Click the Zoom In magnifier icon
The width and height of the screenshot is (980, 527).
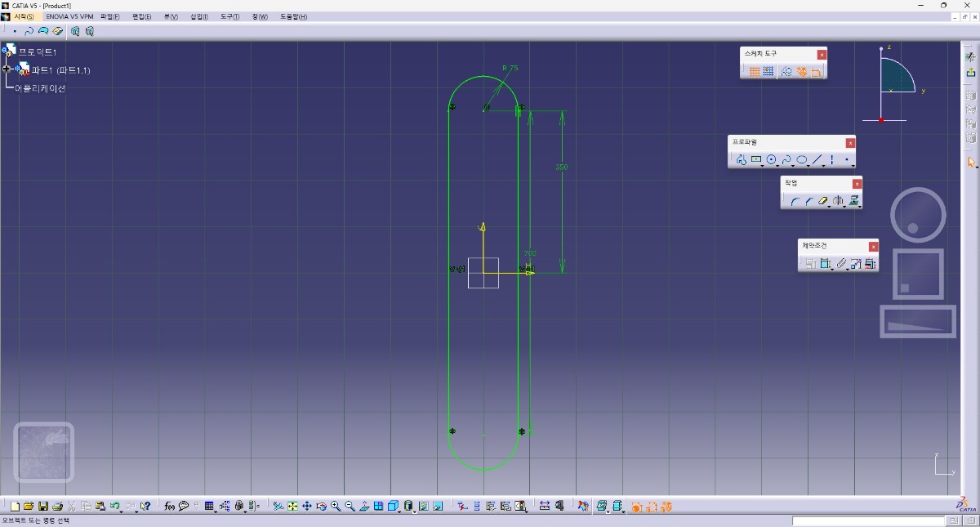[336, 507]
